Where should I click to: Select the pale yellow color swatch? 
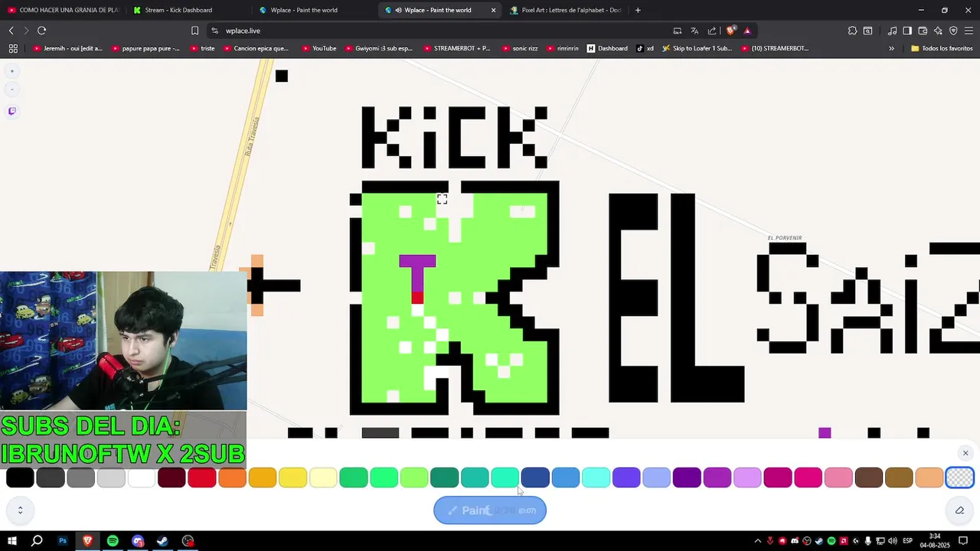323,478
